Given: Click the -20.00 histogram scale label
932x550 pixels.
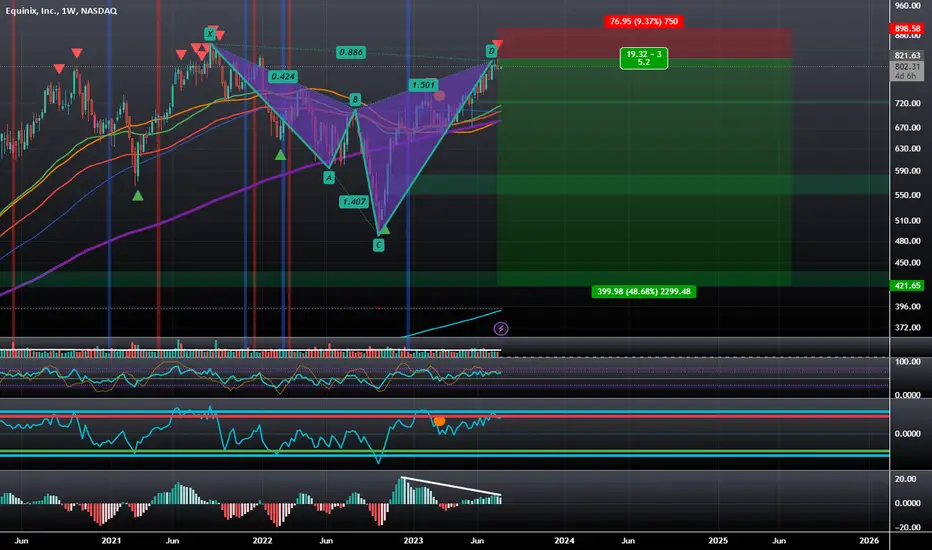Looking at the screenshot, I should (x=908, y=527).
